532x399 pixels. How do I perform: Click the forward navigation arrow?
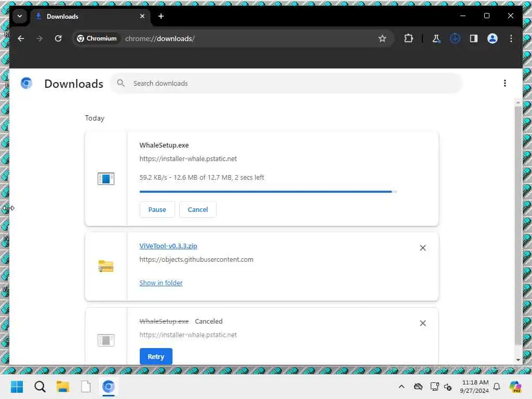click(x=39, y=38)
